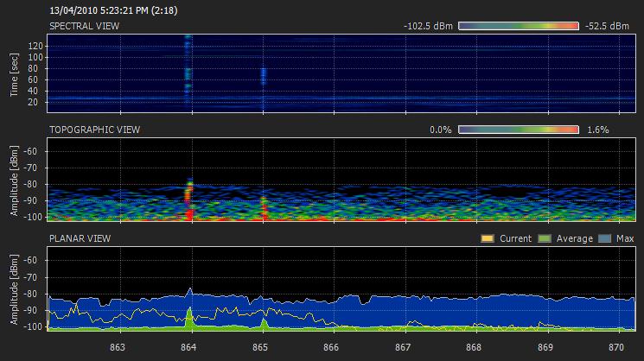Click the blue Max legend swatch
Viewport: 644px width, 361px height.
604,238
